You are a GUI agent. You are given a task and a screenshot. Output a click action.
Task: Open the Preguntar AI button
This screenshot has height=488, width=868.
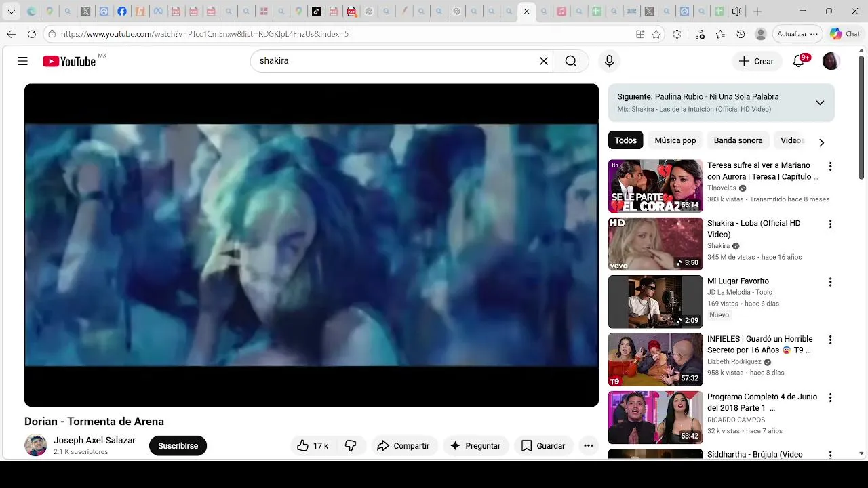[475, 445]
